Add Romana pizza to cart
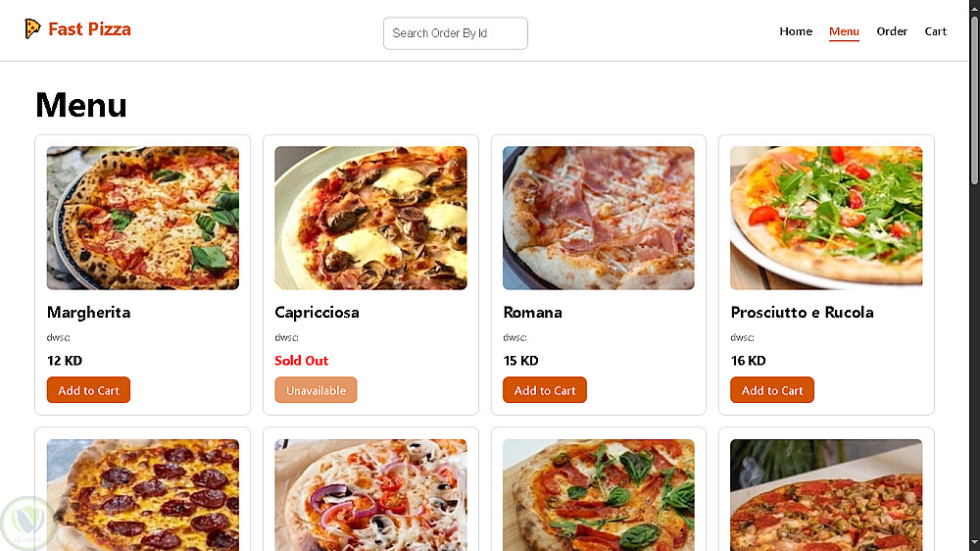This screenshot has height=551, width=980. 545,390
